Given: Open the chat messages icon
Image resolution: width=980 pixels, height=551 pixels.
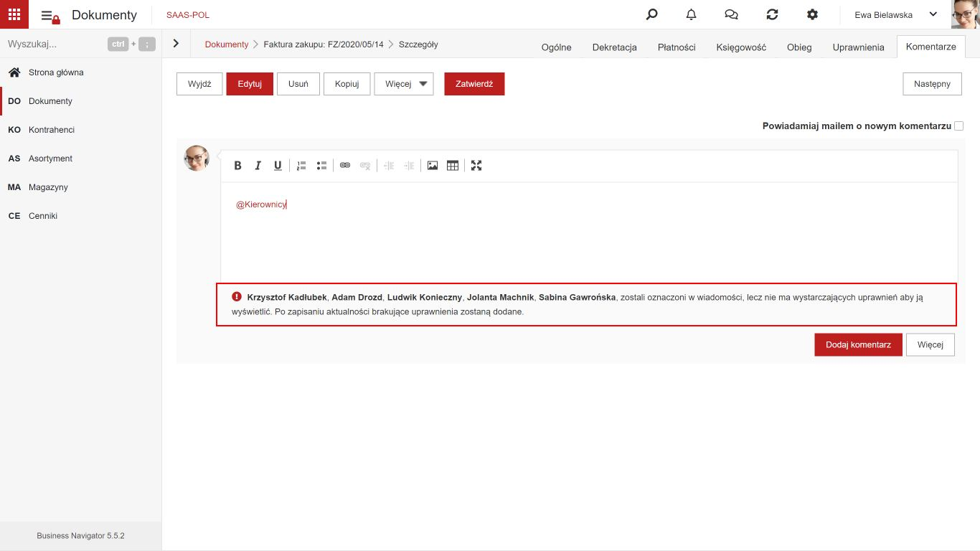Looking at the screenshot, I should [x=732, y=14].
